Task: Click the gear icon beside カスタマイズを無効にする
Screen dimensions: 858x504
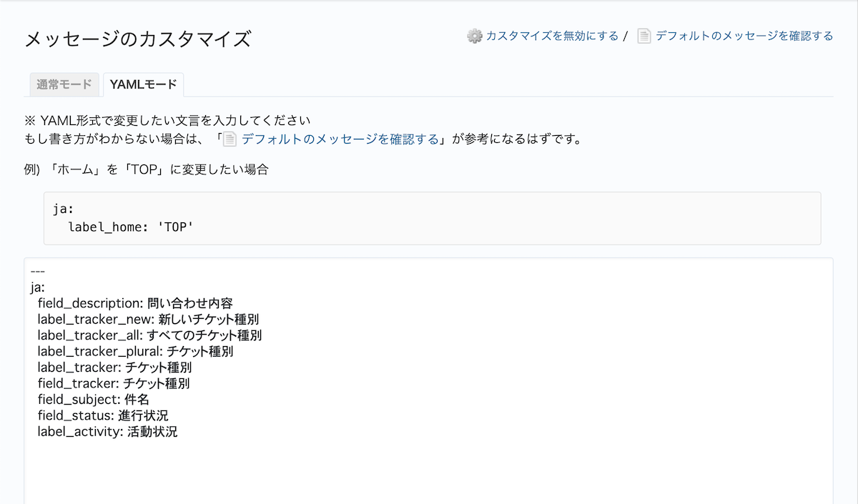Action: pyautogui.click(x=475, y=36)
